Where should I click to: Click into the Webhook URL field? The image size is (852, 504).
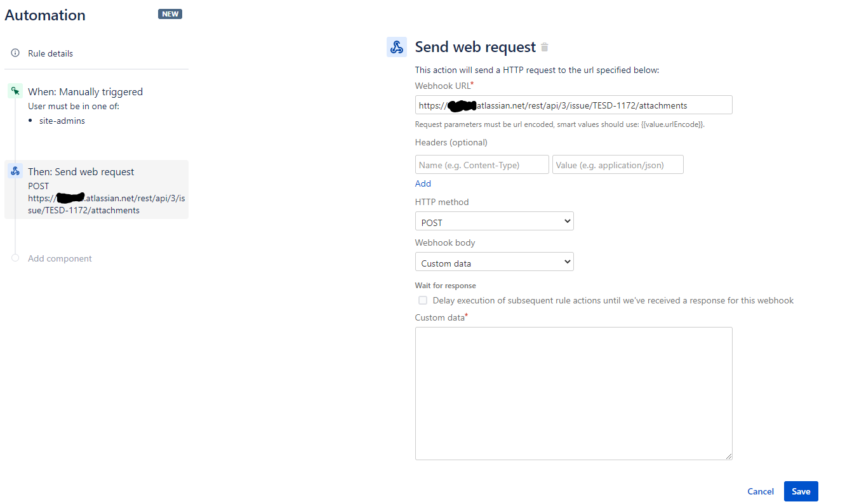[574, 105]
